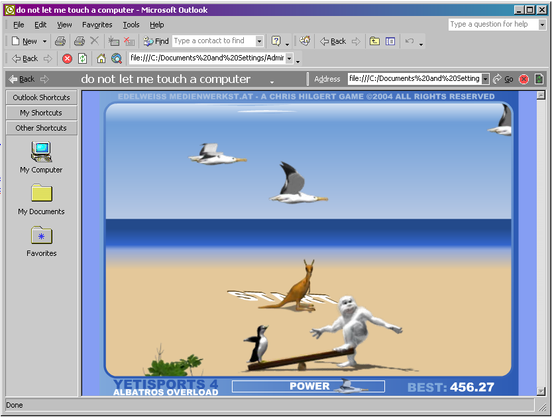Viewport: 552px width, 417px height.
Task: Click the Back button in the gray folder banner
Action: pyautogui.click(x=22, y=79)
